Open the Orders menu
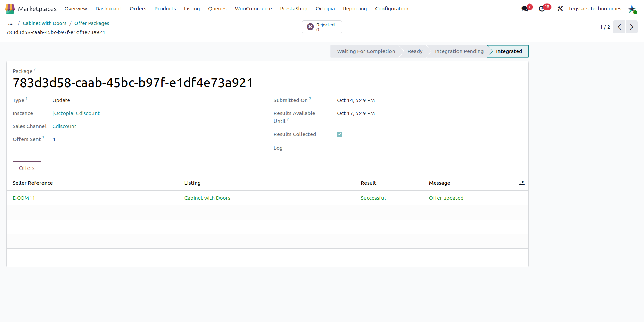This screenshot has width=644, height=322. (138, 9)
